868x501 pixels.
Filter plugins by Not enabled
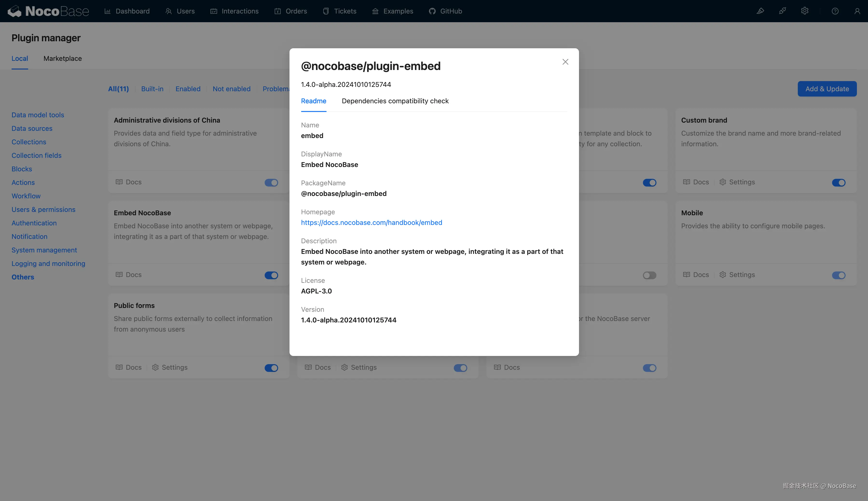coord(231,89)
